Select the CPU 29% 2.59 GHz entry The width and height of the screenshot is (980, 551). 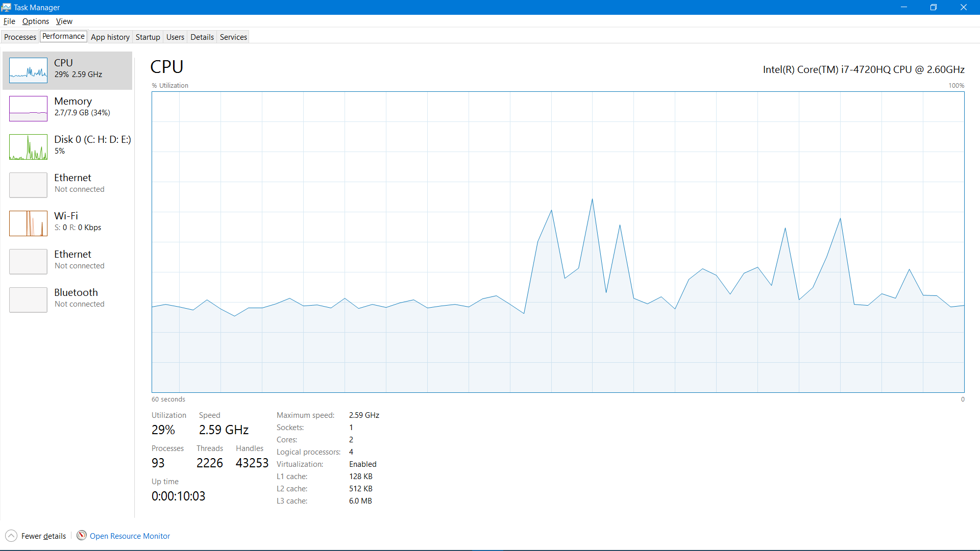pyautogui.click(x=67, y=70)
